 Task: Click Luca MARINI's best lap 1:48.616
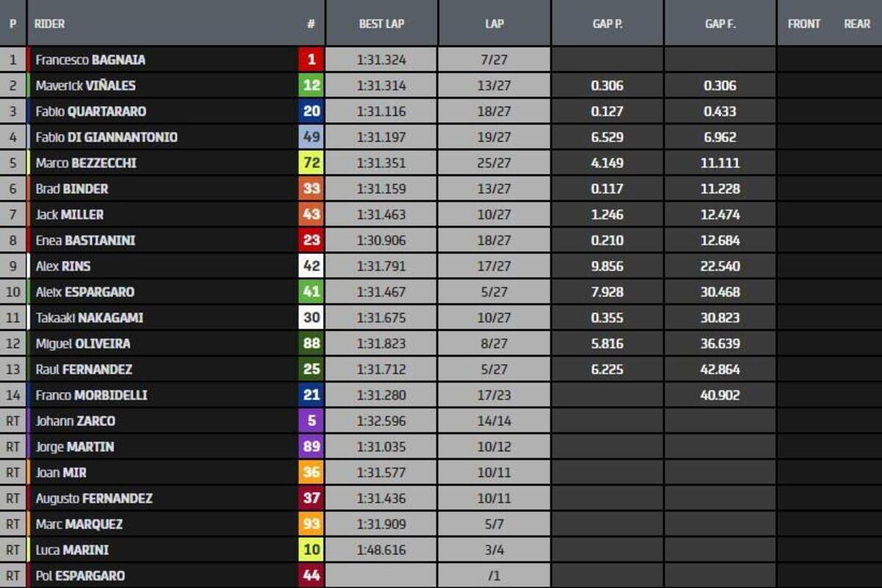click(x=381, y=550)
